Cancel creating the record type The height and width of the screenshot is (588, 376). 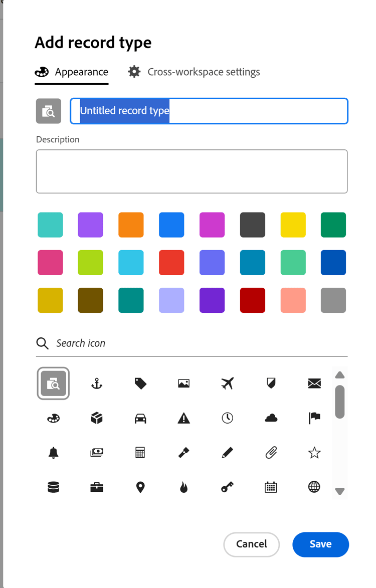251,544
